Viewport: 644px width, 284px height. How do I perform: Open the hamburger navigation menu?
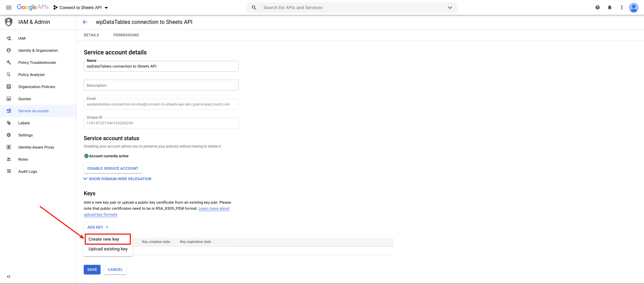(9, 7)
